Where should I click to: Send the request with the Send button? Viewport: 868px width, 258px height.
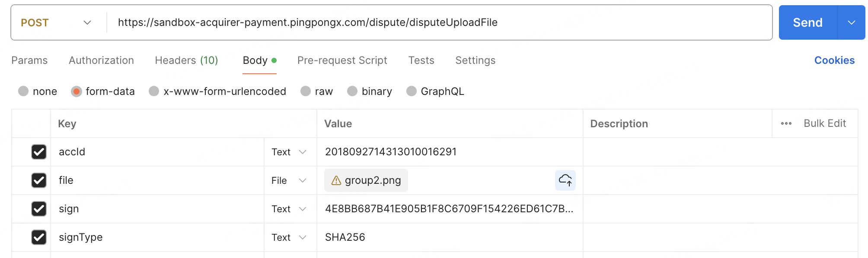tap(807, 22)
